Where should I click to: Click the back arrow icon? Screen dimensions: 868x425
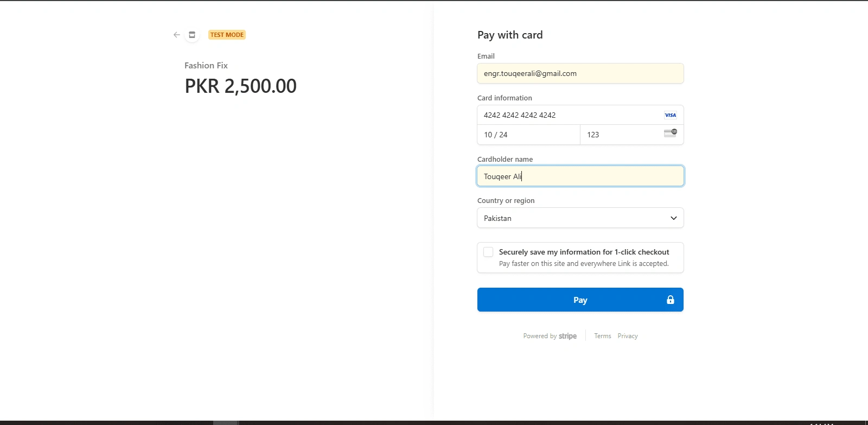177,35
